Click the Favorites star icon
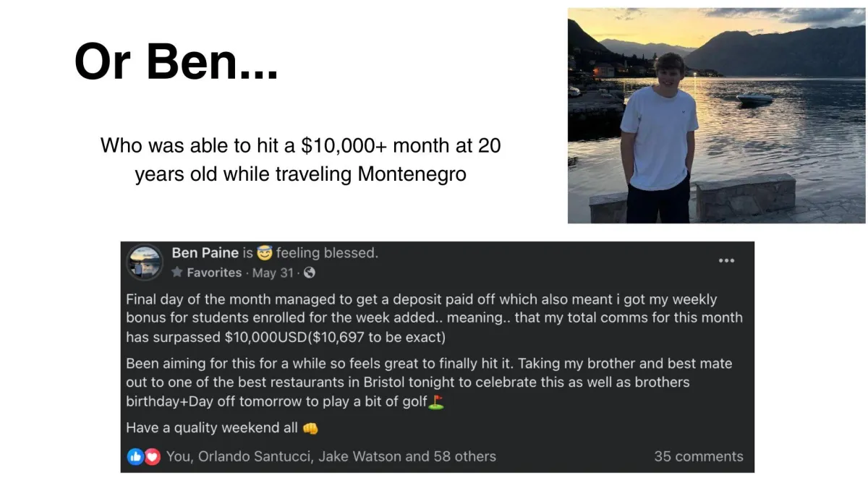Viewport: 868px width, 488px height. (x=177, y=273)
